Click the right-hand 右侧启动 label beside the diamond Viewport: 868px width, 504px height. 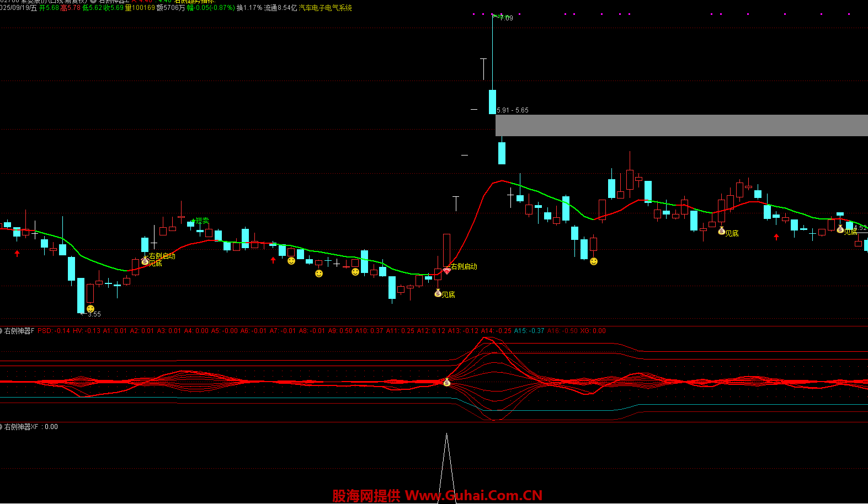pos(464,266)
